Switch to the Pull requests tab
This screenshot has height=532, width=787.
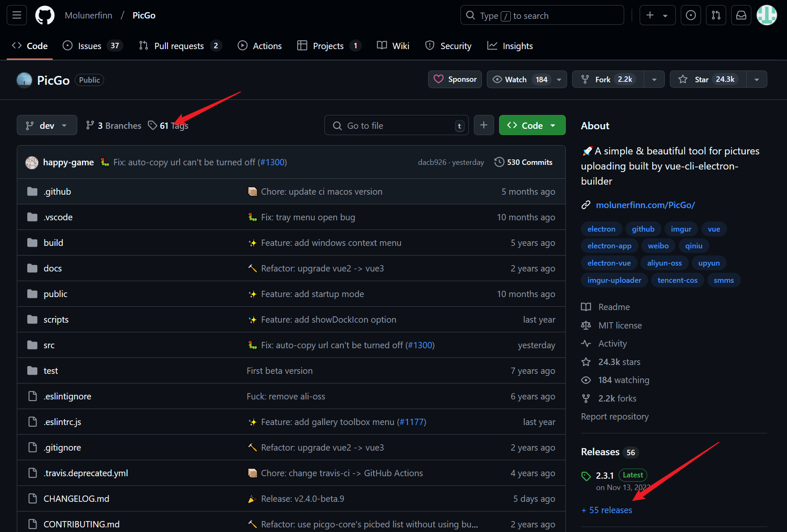click(180, 46)
